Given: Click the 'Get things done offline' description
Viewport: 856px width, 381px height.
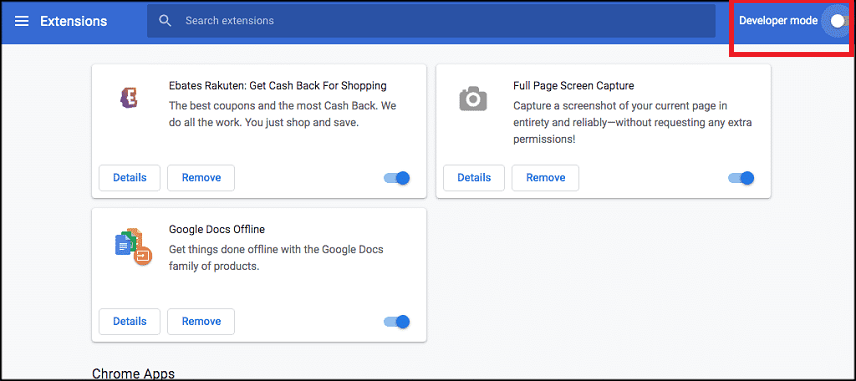Looking at the screenshot, I should (x=276, y=258).
